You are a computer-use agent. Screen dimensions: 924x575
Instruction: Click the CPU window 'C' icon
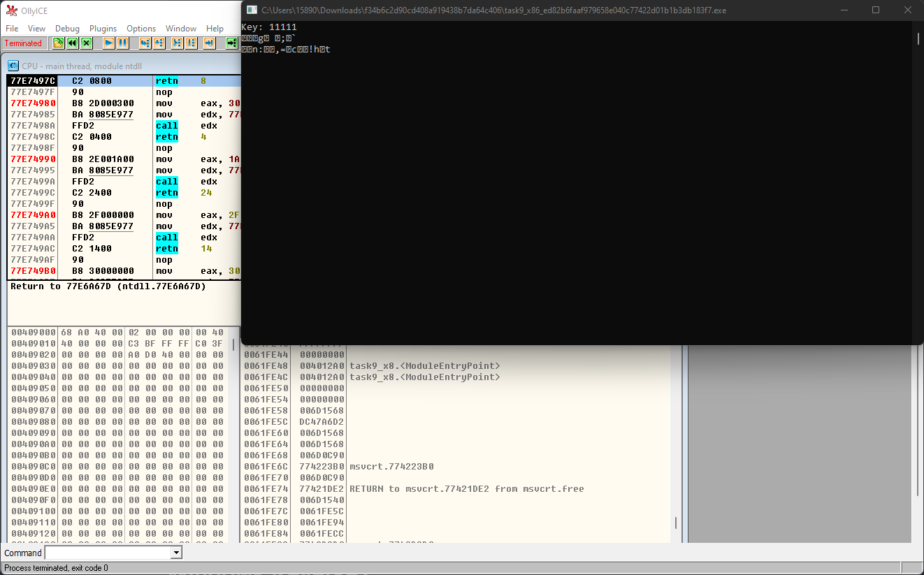(x=13, y=66)
